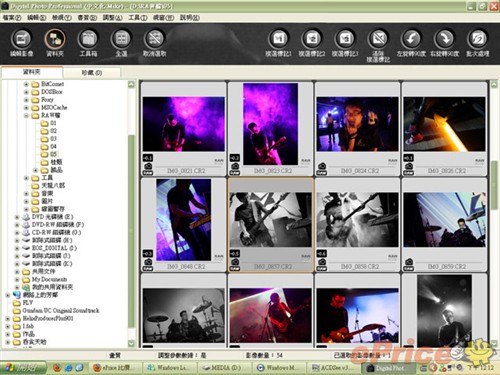
Task: Expand the My Documents tree node
Action: [x=17, y=279]
